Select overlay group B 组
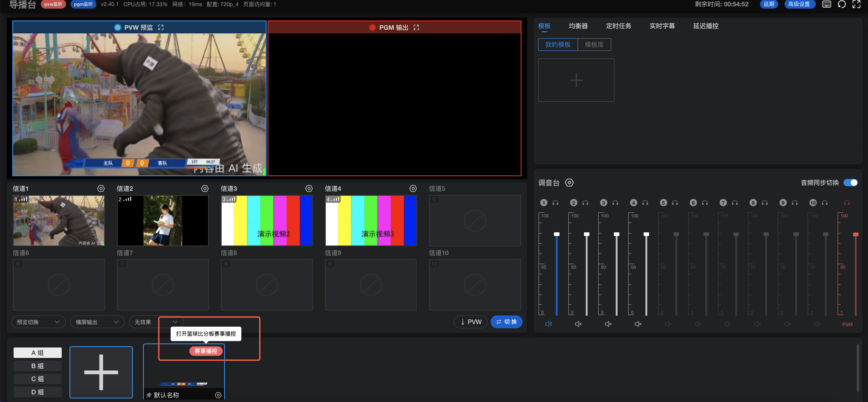868x402 pixels. coord(37,366)
